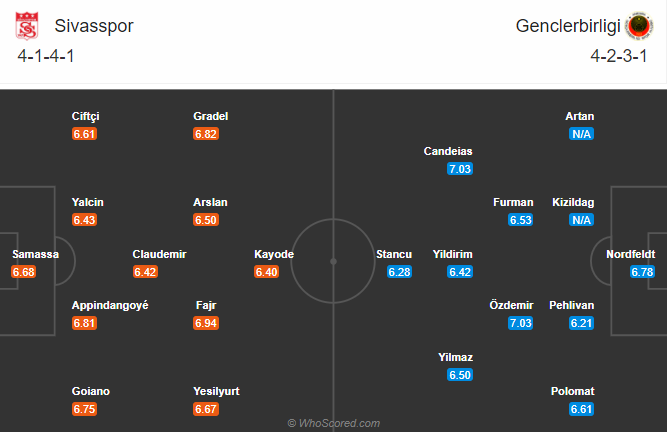Click the Genclerbirligi 4-2-3-1 formation text
The width and height of the screenshot is (667, 432).
click(620, 56)
